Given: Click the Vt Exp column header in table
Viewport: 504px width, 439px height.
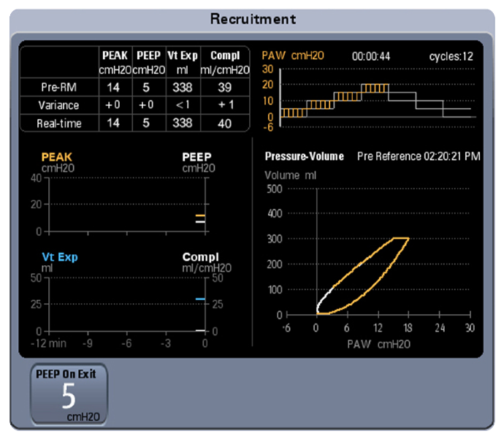Looking at the screenshot, I should [x=183, y=61].
